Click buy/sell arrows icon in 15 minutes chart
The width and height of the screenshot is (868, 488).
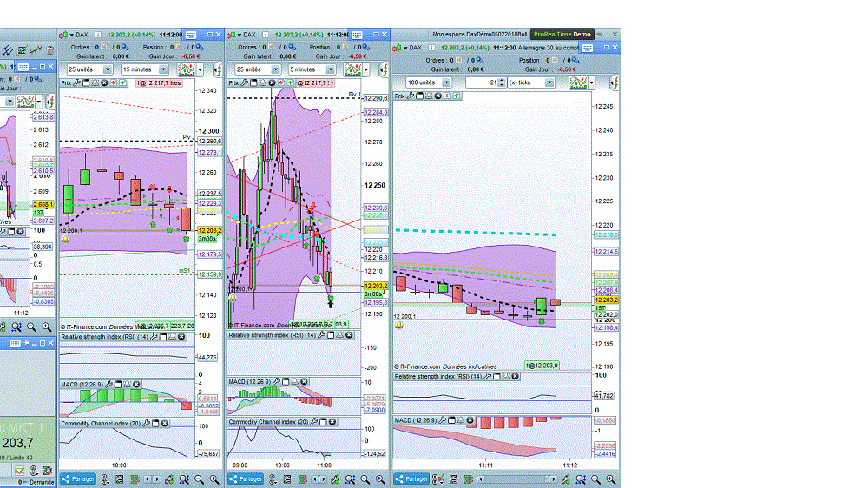[218, 69]
